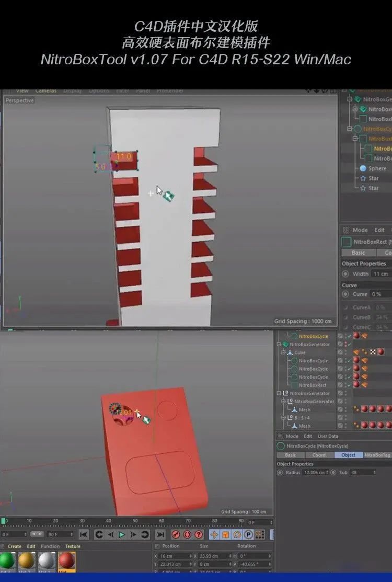Open keyframe selection question-mark button
Viewport: 392px width, 582px height.
199,534
